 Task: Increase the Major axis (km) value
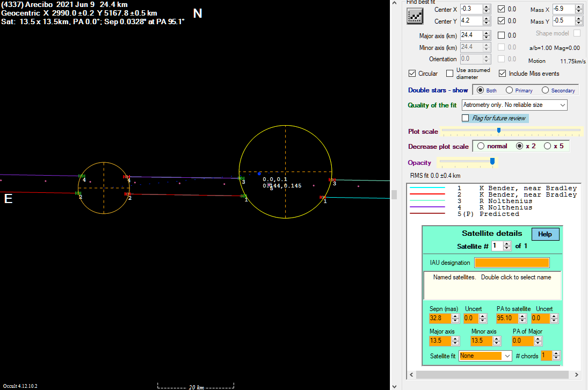(487, 33)
